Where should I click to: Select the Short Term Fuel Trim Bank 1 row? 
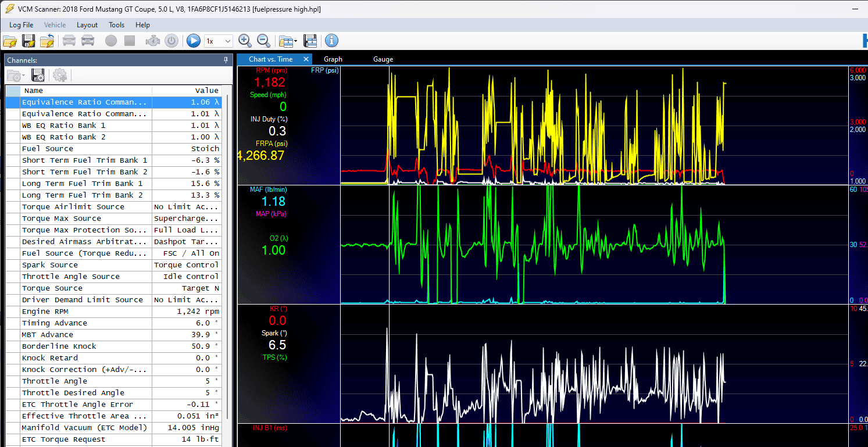coord(113,160)
